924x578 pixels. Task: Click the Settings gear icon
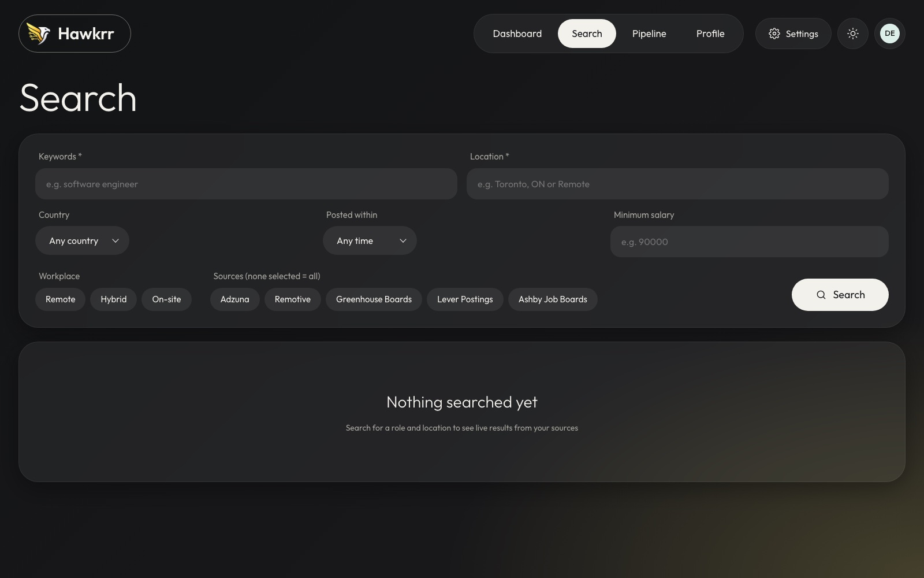tap(774, 34)
